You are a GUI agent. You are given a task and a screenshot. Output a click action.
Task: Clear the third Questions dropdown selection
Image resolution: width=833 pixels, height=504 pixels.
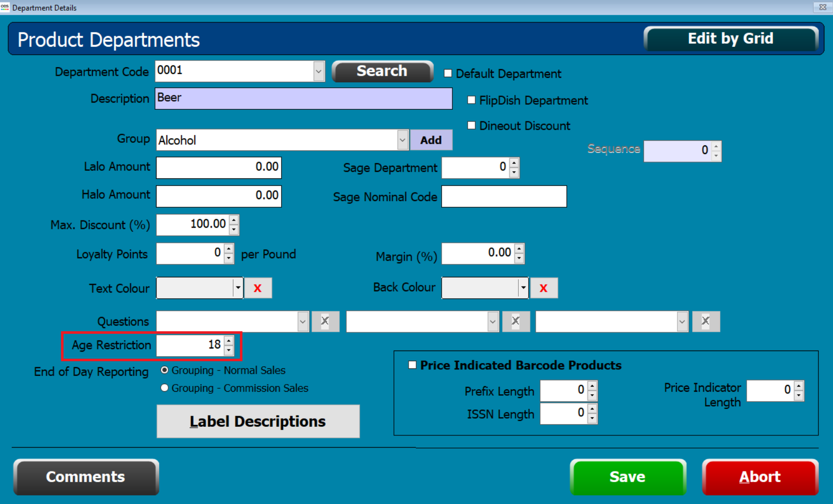point(705,321)
